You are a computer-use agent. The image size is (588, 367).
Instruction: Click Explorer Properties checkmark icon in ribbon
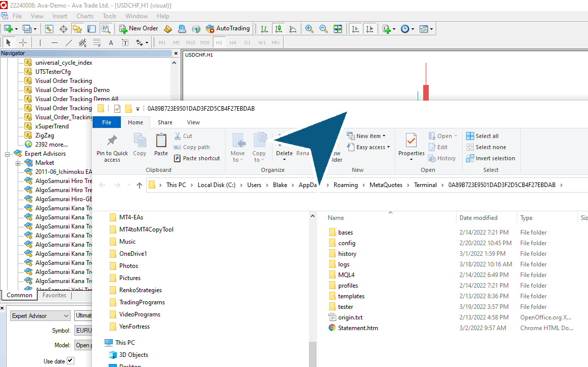click(412, 141)
